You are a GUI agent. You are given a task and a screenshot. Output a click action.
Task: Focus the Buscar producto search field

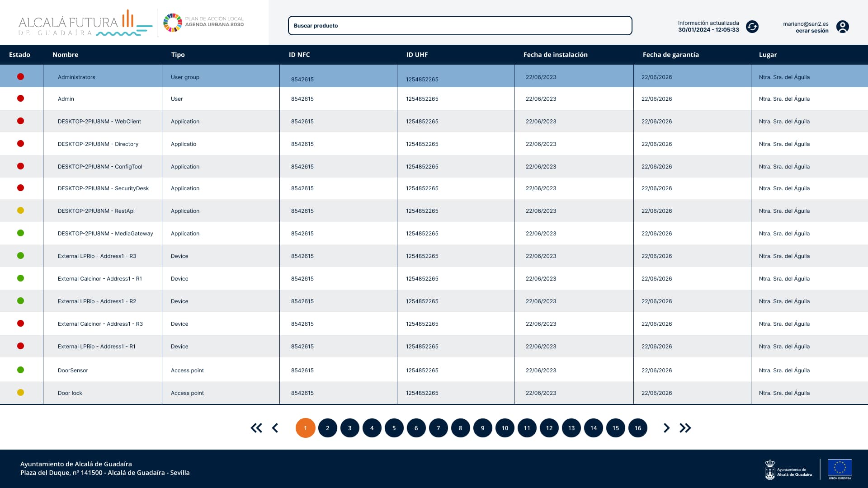(460, 26)
